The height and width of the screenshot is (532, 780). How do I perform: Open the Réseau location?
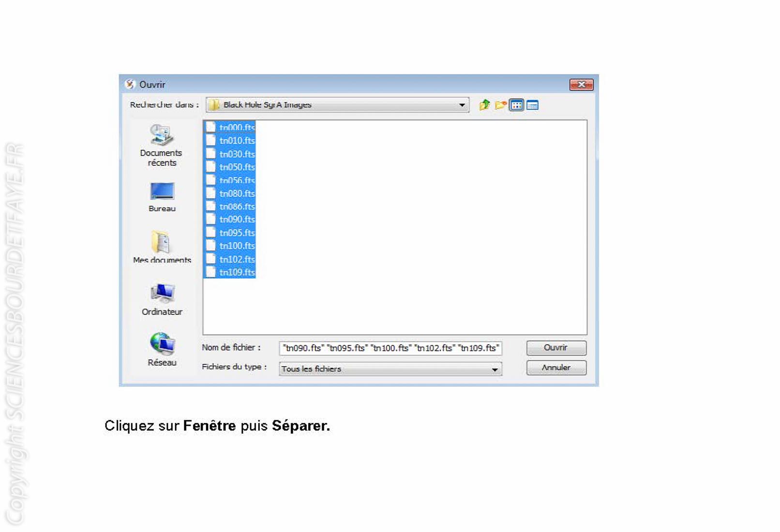pos(162,349)
